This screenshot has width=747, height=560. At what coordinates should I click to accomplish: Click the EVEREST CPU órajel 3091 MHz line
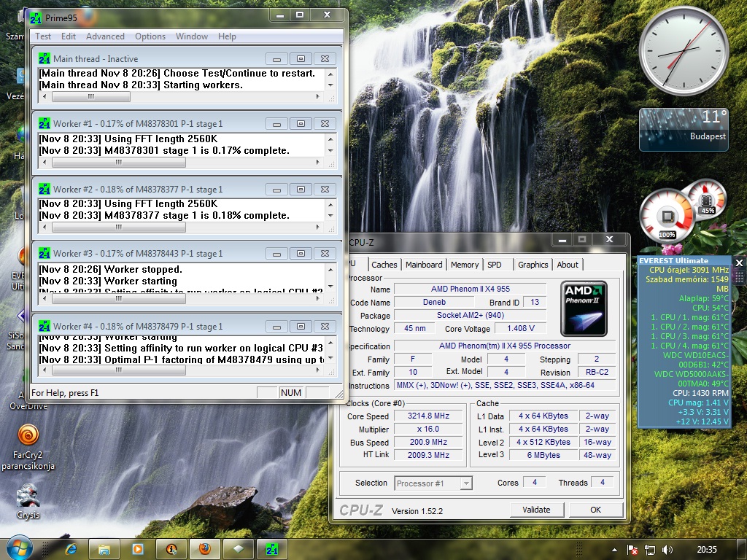689,270
